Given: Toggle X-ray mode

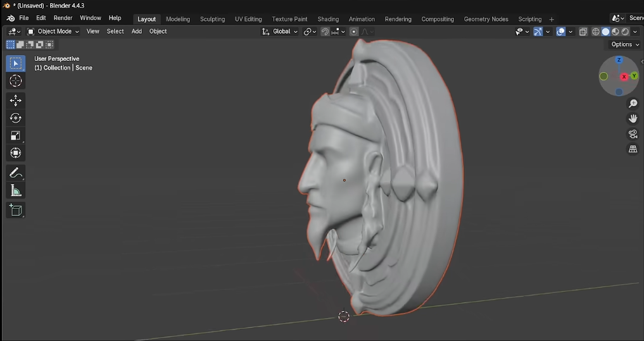Looking at the screenshot, I should (583, 32).
